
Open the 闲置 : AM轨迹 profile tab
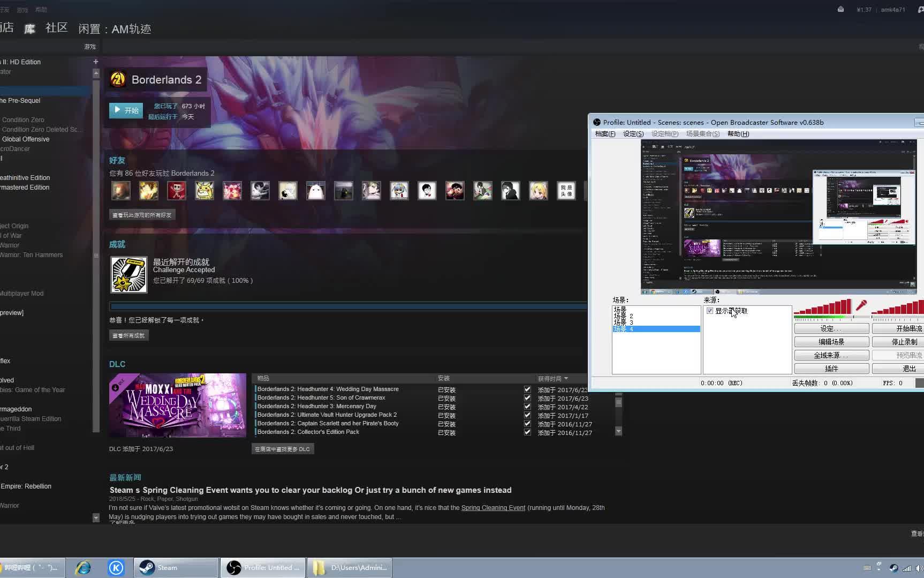point(115,29)
